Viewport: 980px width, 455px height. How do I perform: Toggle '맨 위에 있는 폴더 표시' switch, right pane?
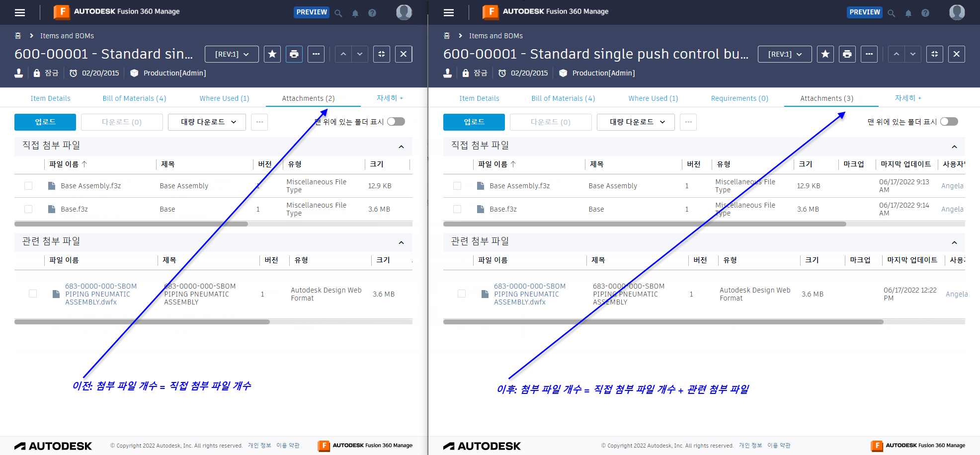tap(949, 122)
